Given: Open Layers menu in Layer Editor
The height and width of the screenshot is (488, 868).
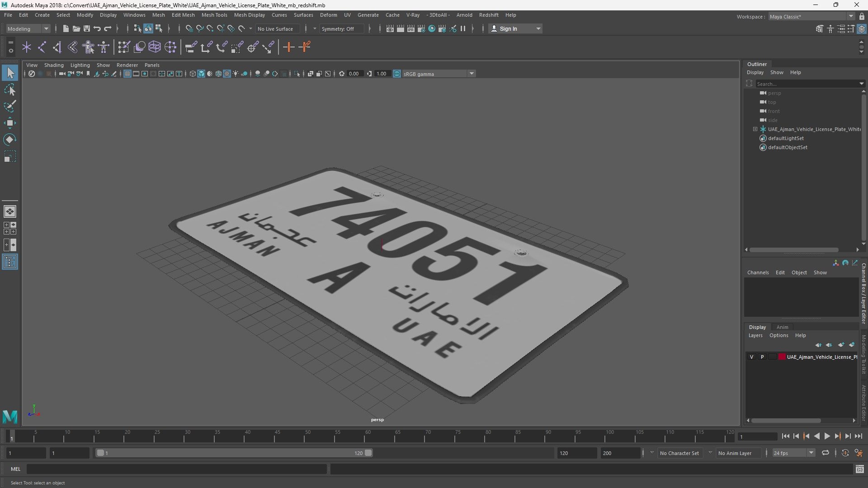Looking at the screenshot, I should (x=755, y=335).
